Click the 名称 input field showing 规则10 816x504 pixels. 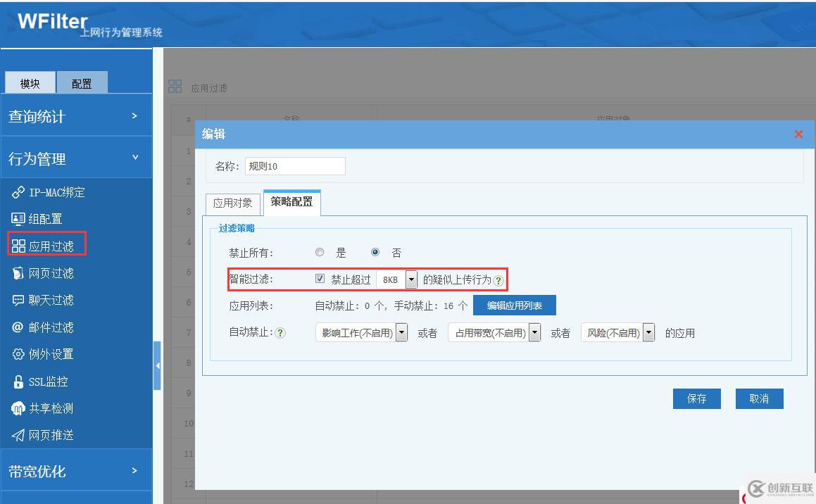(296, 165)
